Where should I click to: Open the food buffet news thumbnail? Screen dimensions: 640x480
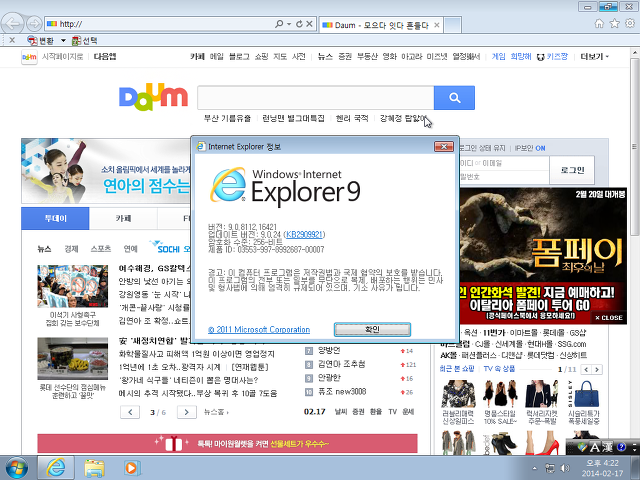pos(73,358)
